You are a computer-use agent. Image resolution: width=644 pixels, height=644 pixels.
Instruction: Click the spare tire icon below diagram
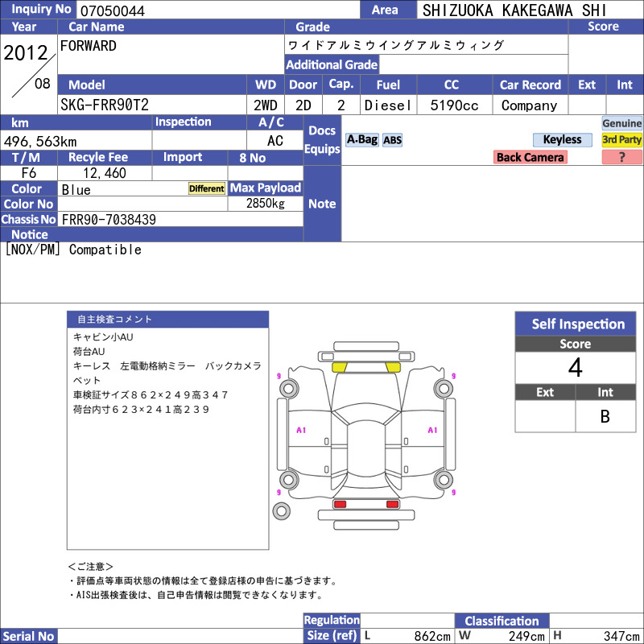point(281,511)
